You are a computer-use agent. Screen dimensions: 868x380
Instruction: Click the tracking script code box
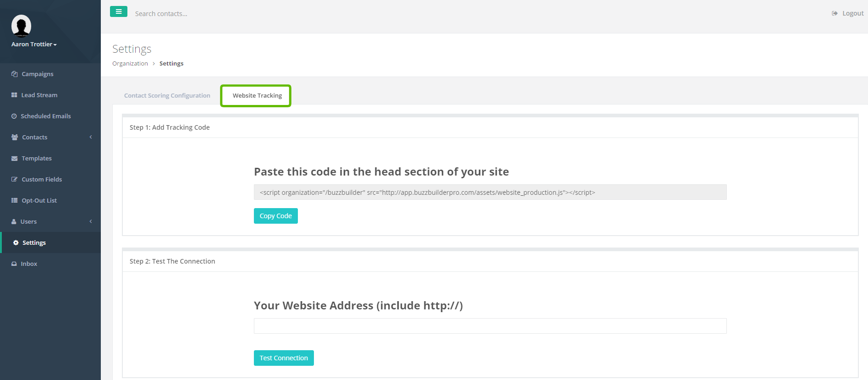point(490,192)
